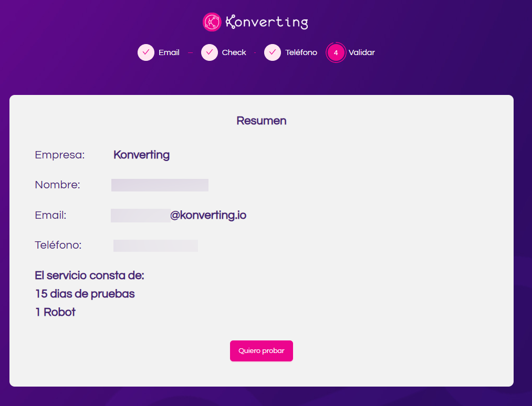
Task: Click the 'El servicio consta de:' text
Action: point(90,275)
